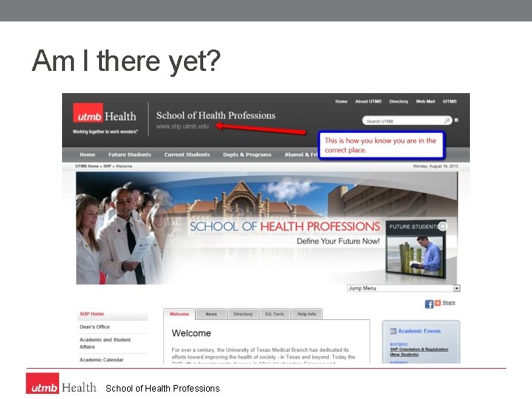The image size is (532, 399).
Task: Click the Welcome heading in the content panel
Action: point(191,333)
